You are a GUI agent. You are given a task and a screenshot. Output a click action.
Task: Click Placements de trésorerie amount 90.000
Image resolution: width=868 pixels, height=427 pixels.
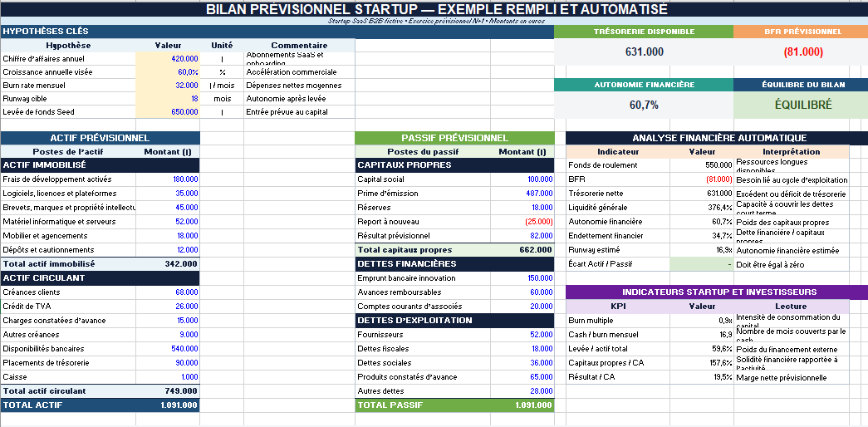click(x=167, y=363)
